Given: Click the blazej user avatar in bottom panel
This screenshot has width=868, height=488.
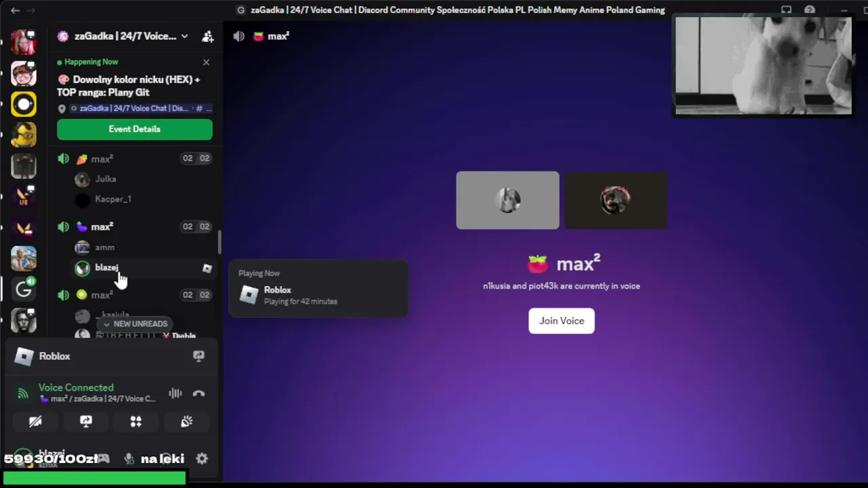Looking at the screenshot, I should click(23, 458).
